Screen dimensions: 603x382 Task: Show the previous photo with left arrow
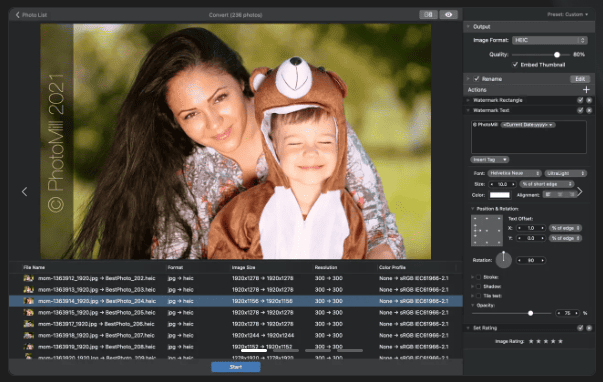click(x=25, y=191)
